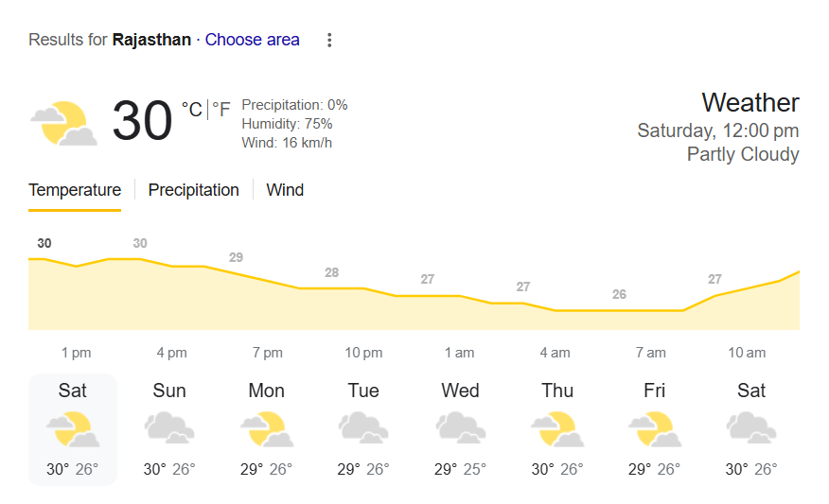Select the Temperature tab
829x504 pixels.
coord(75,190)
